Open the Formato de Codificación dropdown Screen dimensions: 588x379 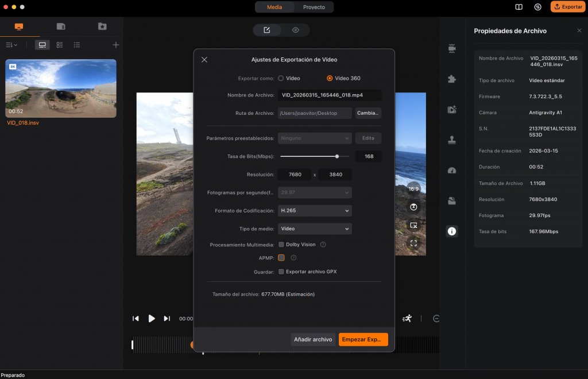[314, 210]
